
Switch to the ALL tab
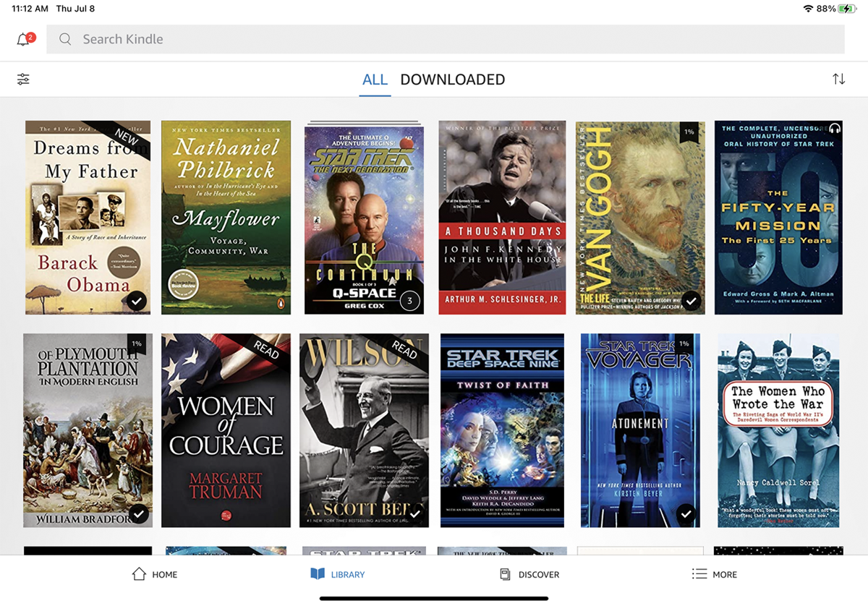coord(375,80)
